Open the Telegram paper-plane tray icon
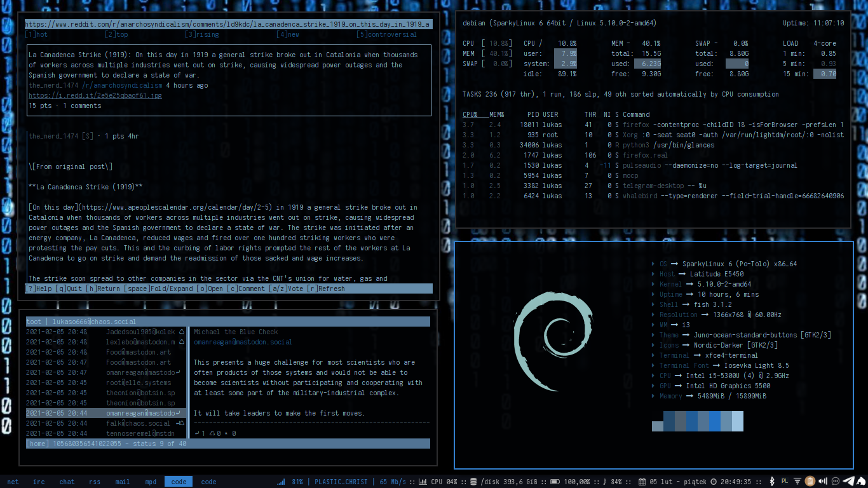This screenshot has width=868, height=488. point(850,482)
